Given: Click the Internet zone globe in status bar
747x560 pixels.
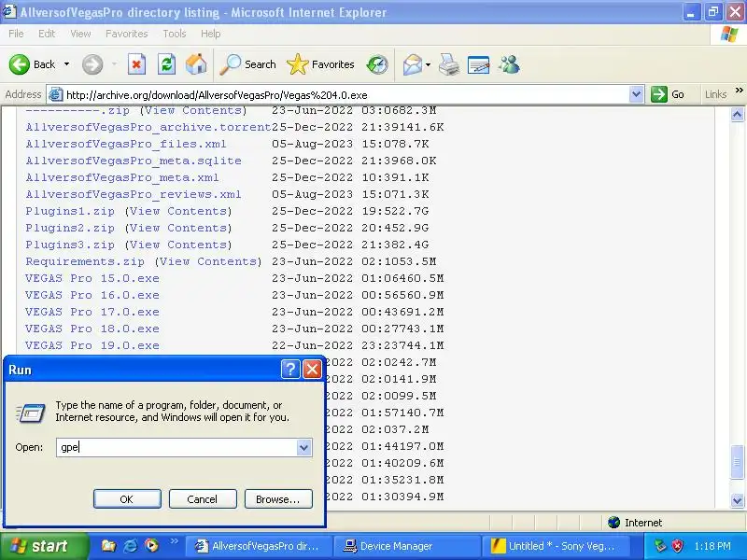Looking at the screenshot, I should click(613, 523).
